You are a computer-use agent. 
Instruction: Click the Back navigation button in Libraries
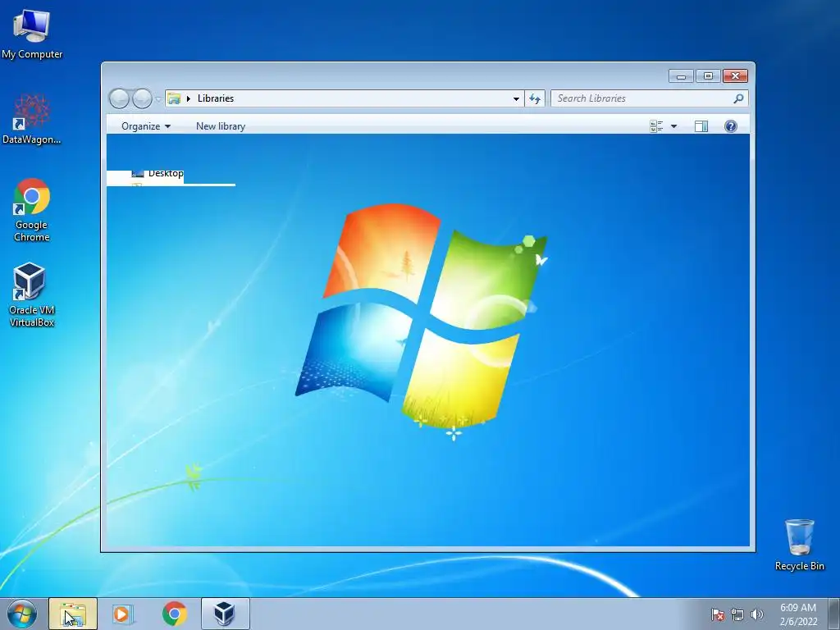pos(119,98)
